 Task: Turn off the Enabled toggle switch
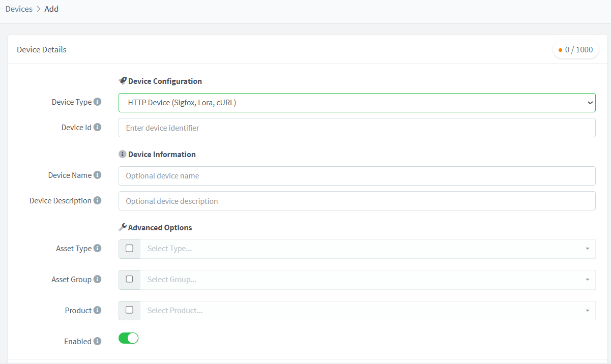click(x=128, y=338)
